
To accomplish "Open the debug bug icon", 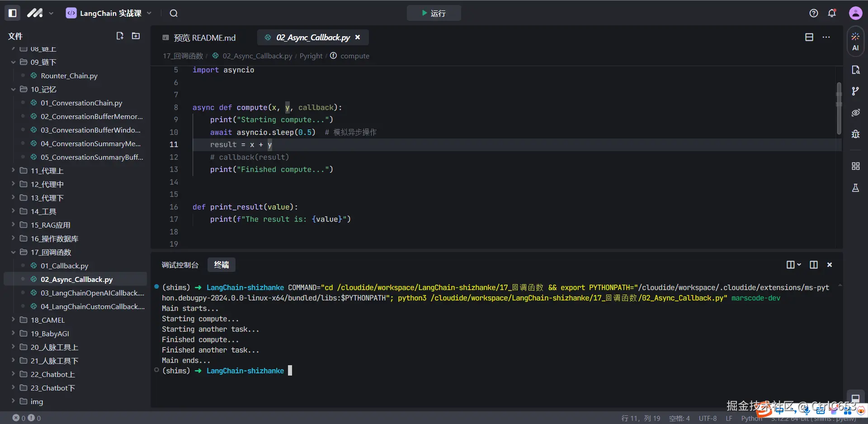I will (x=855, y=134).
